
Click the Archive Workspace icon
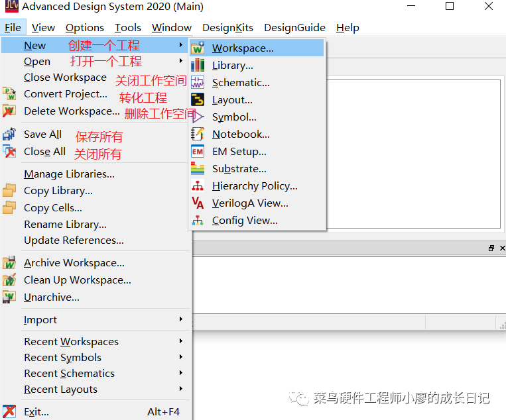point(9,263)
